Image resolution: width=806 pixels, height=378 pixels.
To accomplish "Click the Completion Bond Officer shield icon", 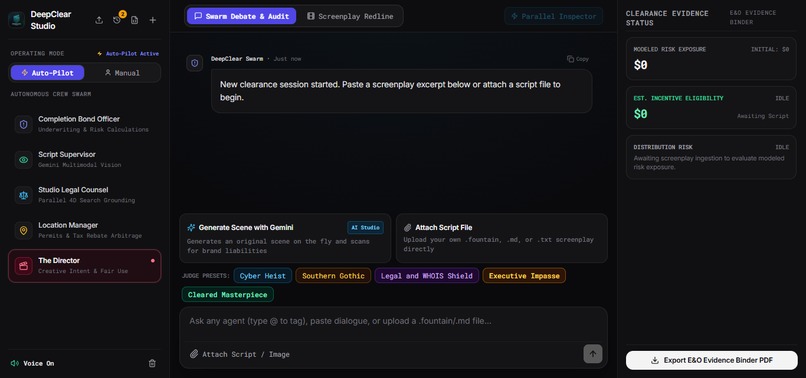I will [24, 124].
